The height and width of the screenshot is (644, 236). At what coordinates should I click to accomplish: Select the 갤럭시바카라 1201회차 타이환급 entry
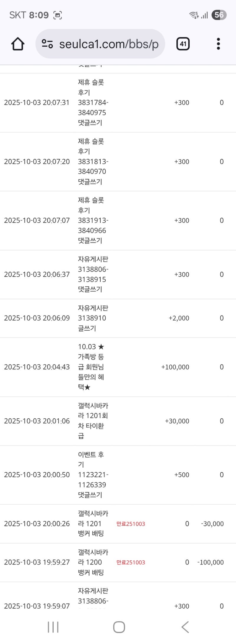pyautogui.click(x=93, y=421)
